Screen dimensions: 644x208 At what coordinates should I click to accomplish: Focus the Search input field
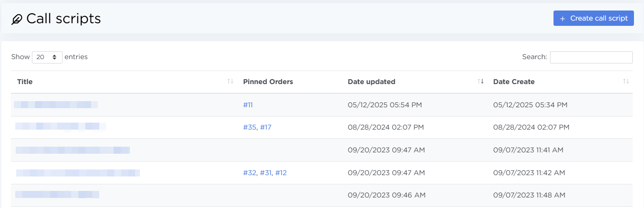click(591, 57)
